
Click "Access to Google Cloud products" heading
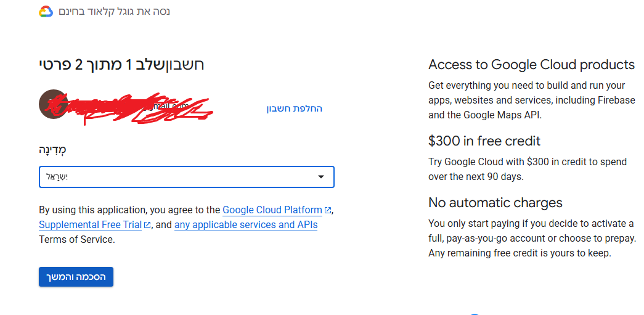point(531,65)
